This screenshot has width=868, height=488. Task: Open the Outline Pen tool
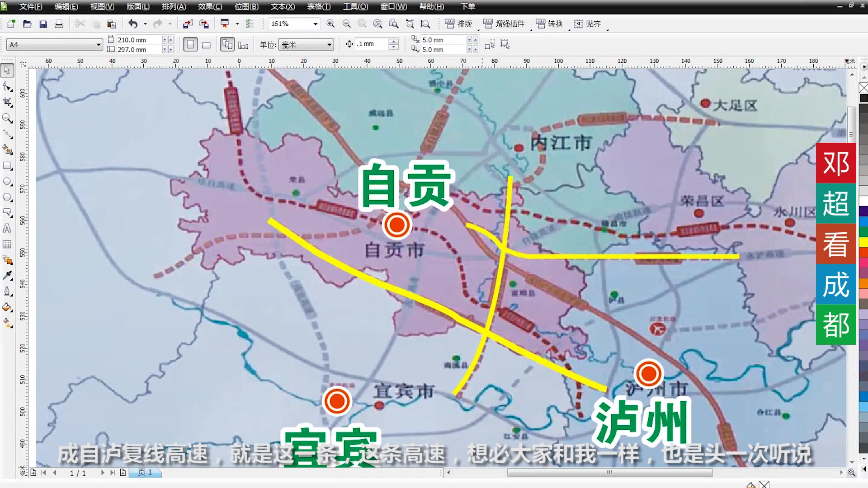point(7,291)
